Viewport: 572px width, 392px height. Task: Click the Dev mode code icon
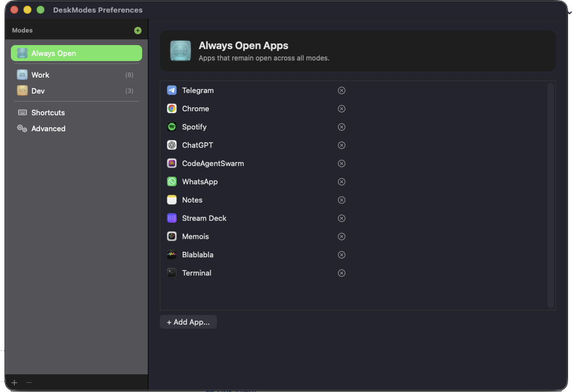coord(22,90)
